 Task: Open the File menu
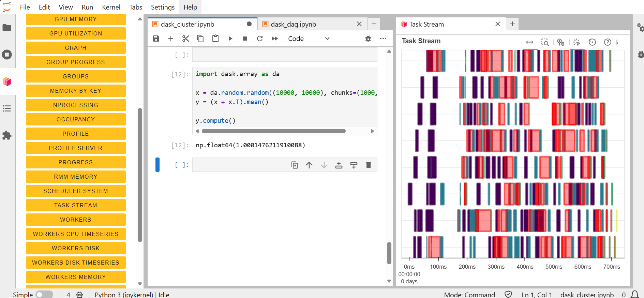click(25, 7)
